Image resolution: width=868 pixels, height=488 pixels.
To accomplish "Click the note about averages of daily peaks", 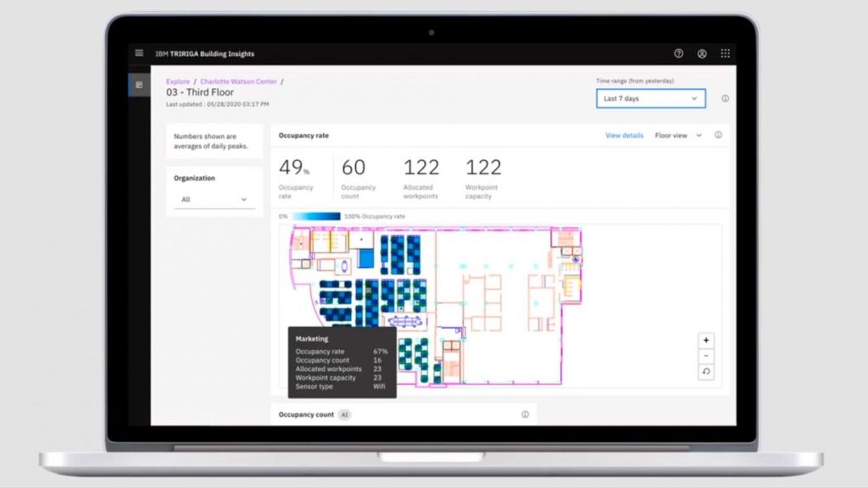I will (211, 141).
